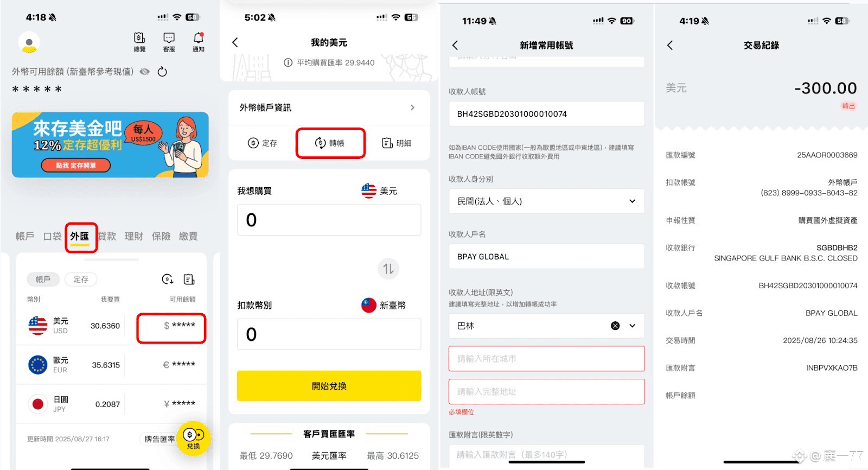The image size is (868, 470).
Task: Expand the 收款人身分別 dropdown
Action: [x=547, y=201]
